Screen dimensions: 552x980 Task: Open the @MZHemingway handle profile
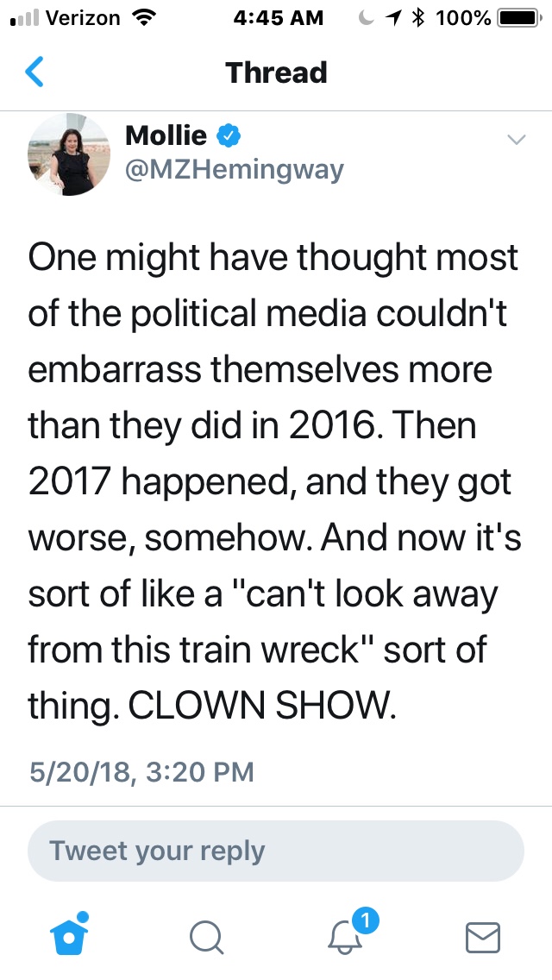click(235, 168)
